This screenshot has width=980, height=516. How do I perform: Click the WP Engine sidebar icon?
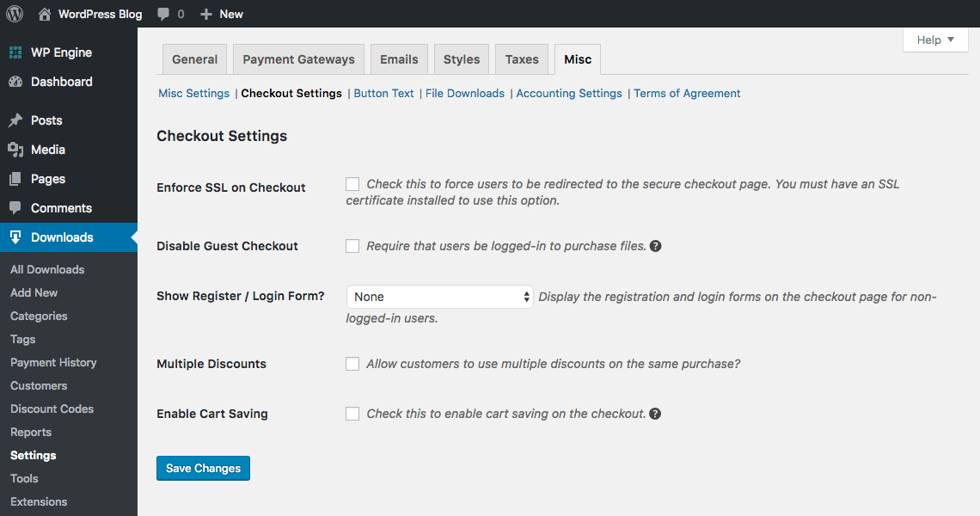click(x=15, y=52)
